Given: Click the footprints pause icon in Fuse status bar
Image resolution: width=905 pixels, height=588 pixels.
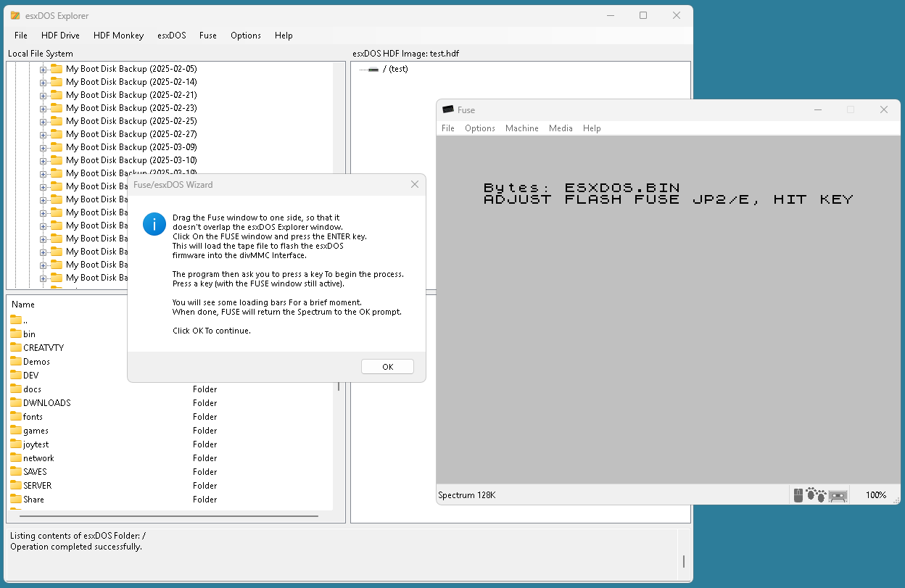Looking at the screenshot, I should (816, 495).
